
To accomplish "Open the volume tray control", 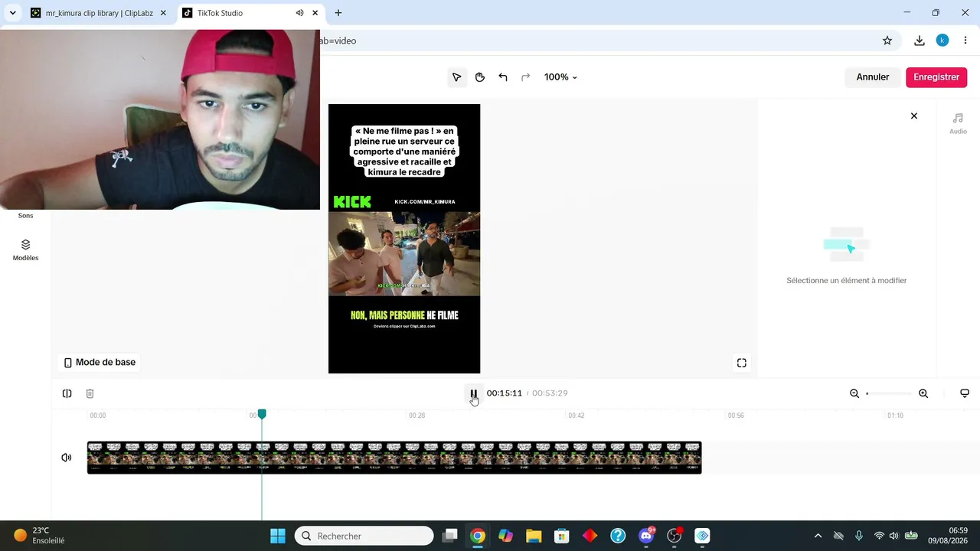I will 893,536.
